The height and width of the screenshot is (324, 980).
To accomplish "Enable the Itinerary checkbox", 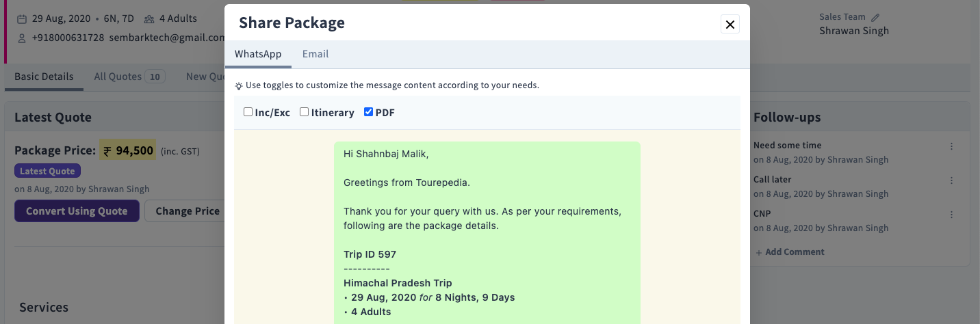I will coord(305,112).
